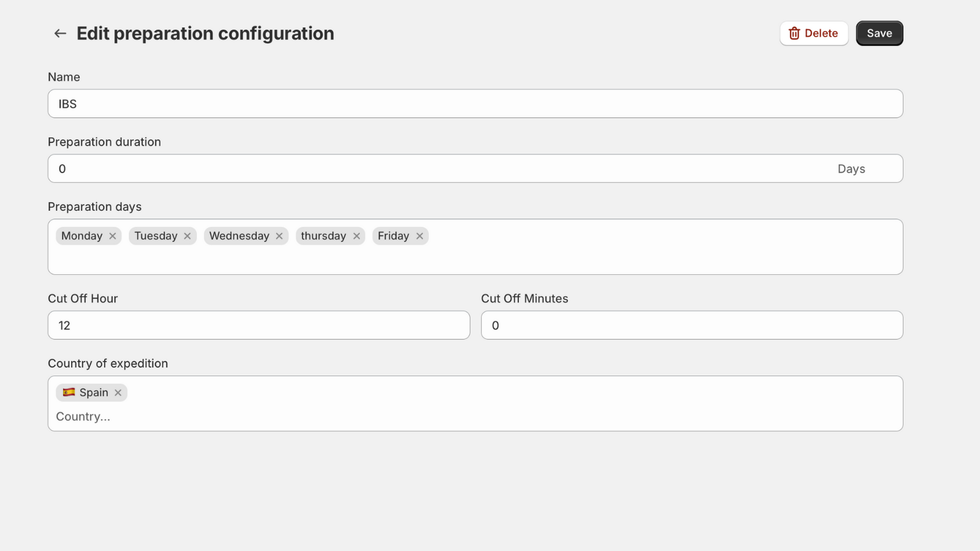Click the Spain tag label
This screenshot has width=980, height=551.
click(x=94, y=393)
